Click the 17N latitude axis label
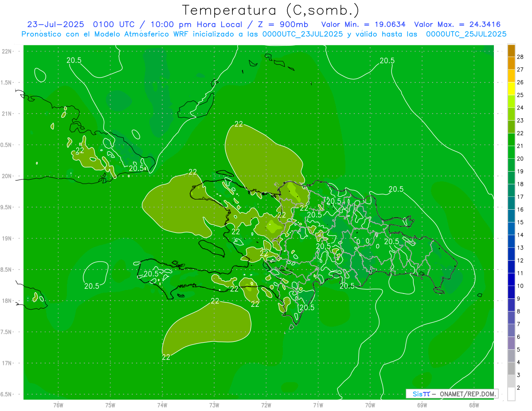The height and width of the screenshot is (411, 532). tap(7, 363)
